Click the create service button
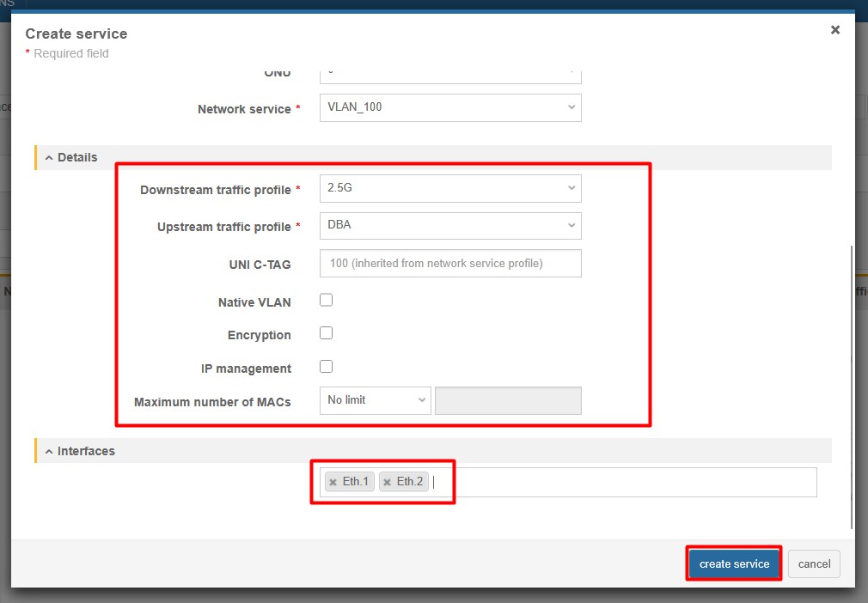868x603 pixels. coord(734,563)
